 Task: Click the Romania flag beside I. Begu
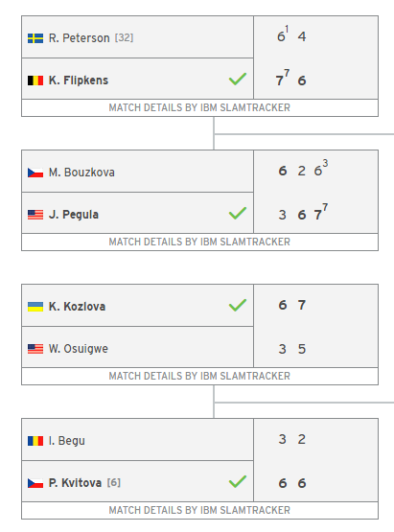click(35, 441)
